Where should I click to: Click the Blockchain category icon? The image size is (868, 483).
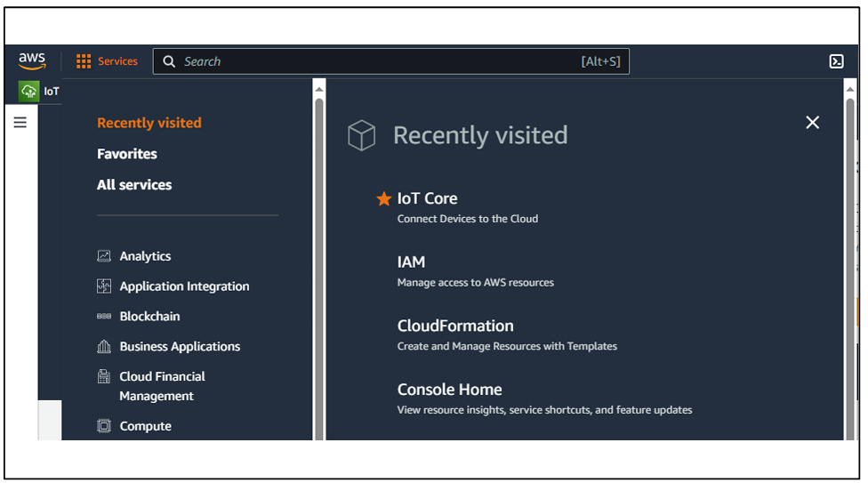click(104, 317)
